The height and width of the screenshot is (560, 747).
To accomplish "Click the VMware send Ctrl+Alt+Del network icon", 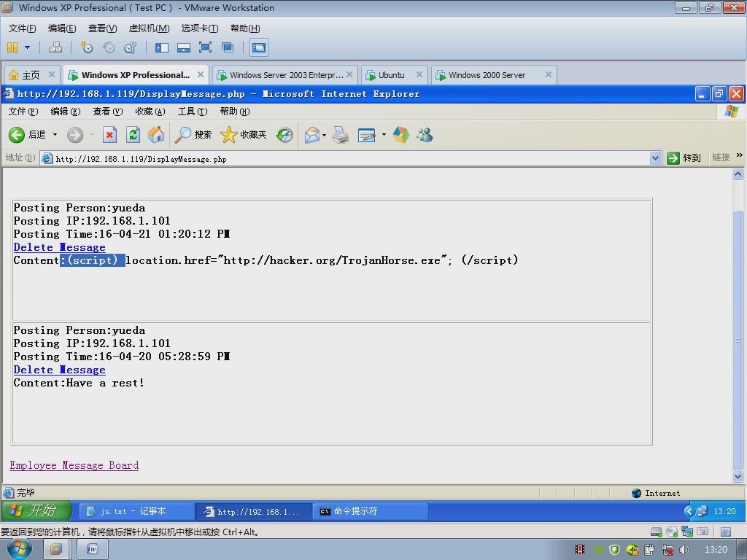I will [55, 47].
